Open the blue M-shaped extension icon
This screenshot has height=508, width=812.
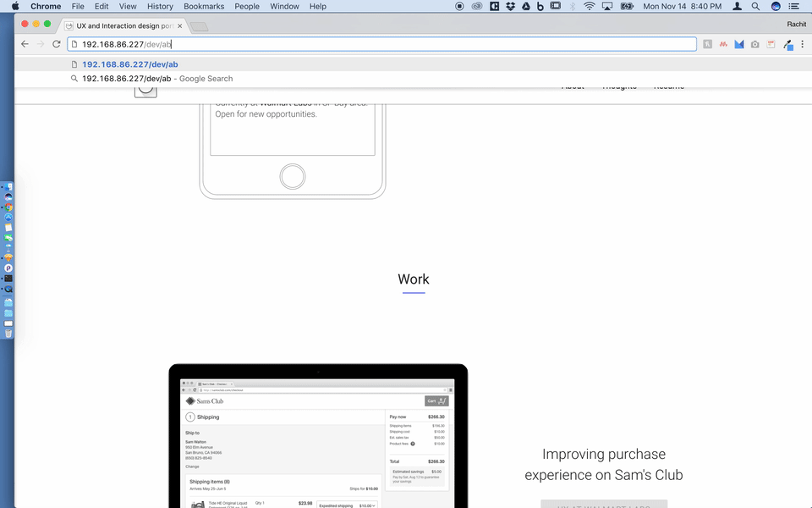[x=739, y=44]
